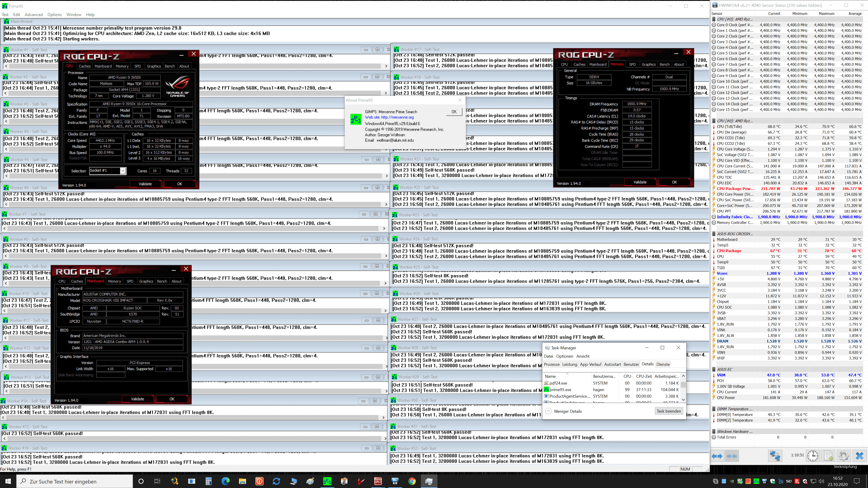The width and height of the screenshot is (868, 488).
Task: Collapse Task-Manager with Weniger Details chevron
Action: pyautogui.click(x=548, y=411)
